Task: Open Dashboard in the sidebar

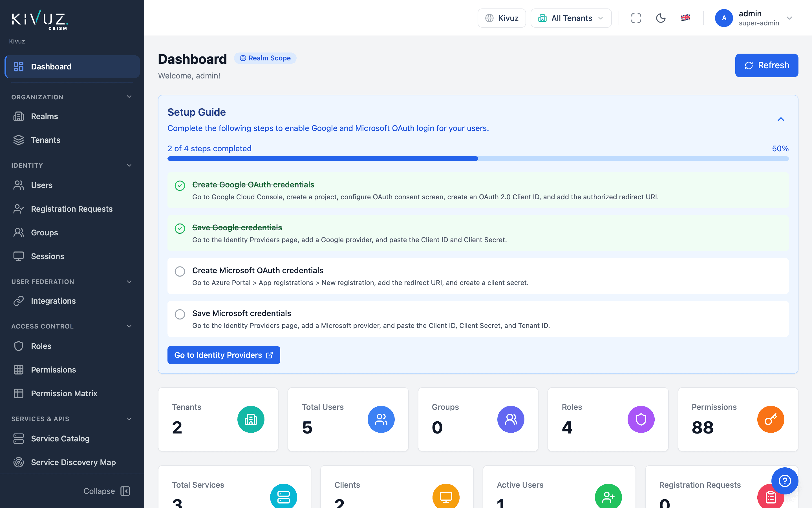Action: 72,67
